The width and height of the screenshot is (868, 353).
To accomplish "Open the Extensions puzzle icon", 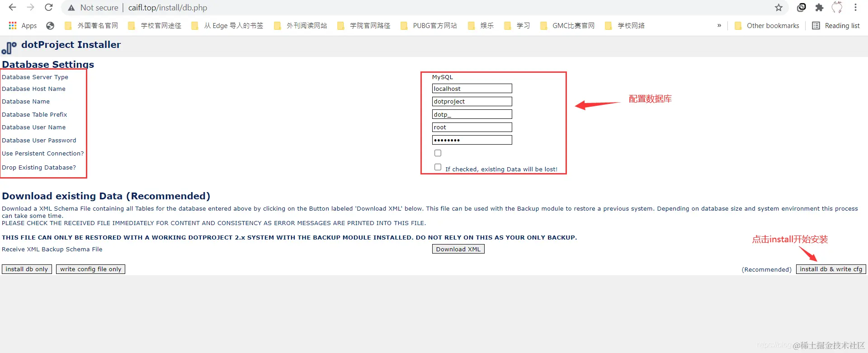I will coord(819,8).
